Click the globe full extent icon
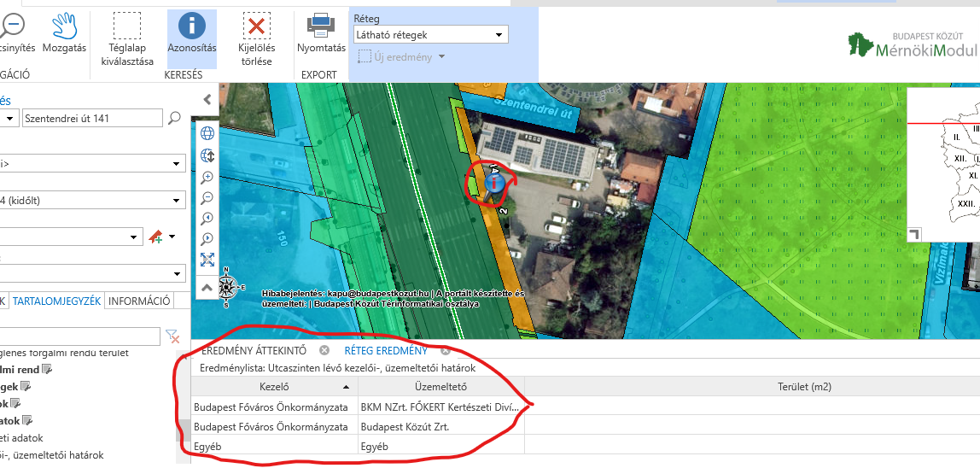This screenshot has height=468, width=980. [x=207, y=133]
